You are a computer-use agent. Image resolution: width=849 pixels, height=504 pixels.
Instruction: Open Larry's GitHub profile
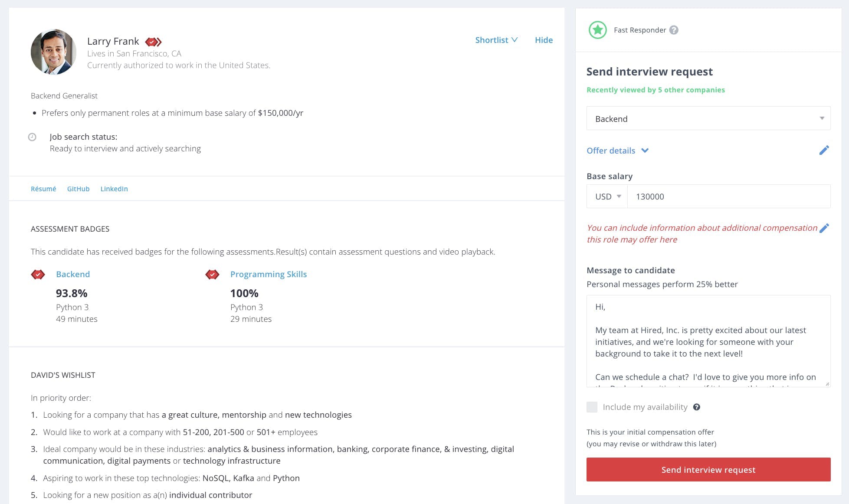(78, 189)
